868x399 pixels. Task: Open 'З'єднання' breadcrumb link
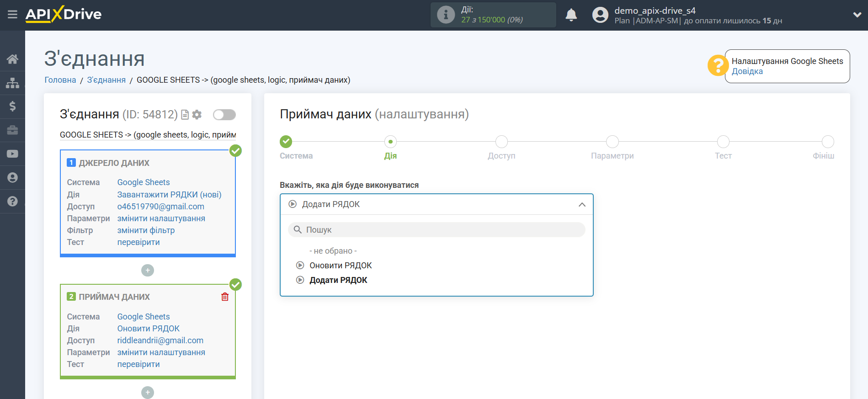click(106, 80)
